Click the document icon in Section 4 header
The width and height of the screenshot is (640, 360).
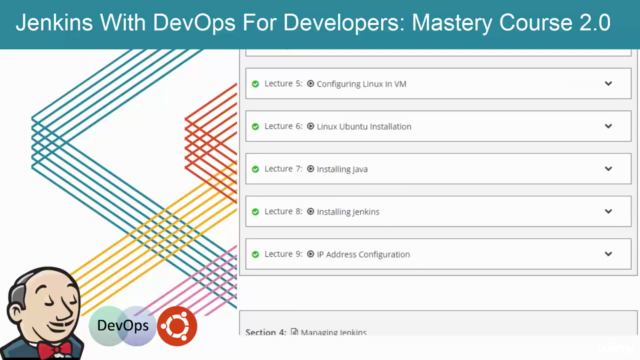(294, 332)
